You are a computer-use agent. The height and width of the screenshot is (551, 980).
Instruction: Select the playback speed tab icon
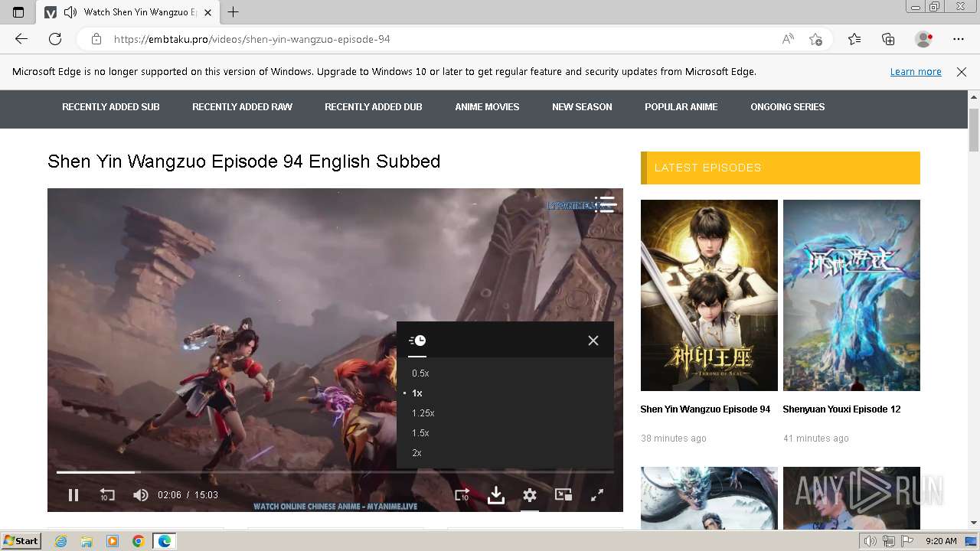417,341
